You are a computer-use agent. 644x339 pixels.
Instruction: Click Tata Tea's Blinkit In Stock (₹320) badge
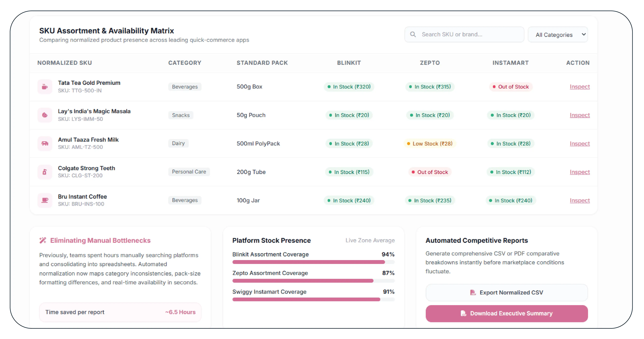point(349,87)
